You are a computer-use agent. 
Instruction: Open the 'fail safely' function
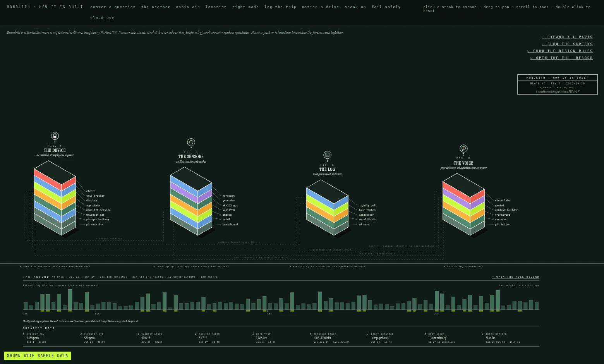(386, 7)
